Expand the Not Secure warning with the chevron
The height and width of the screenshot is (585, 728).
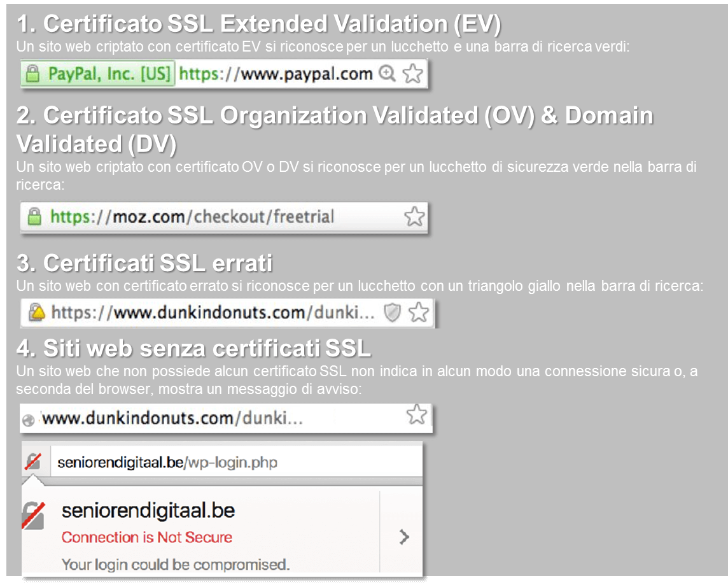pos(403,537)
